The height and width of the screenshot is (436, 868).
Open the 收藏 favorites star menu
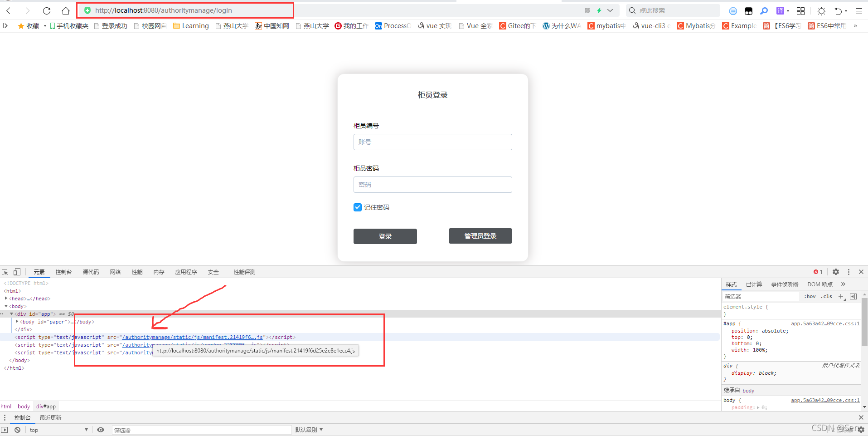(x=29, y=26)
